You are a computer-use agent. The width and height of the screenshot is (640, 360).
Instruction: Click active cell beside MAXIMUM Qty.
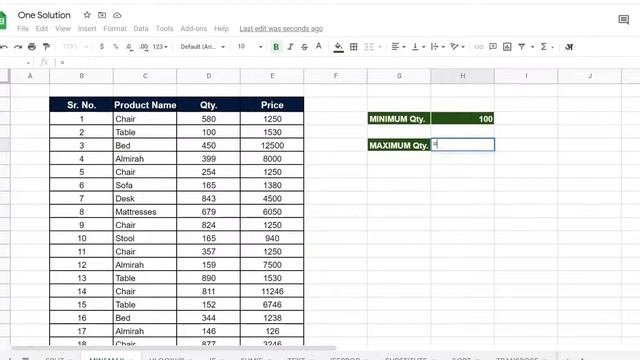pyautogui.click(x=462, y=144)
